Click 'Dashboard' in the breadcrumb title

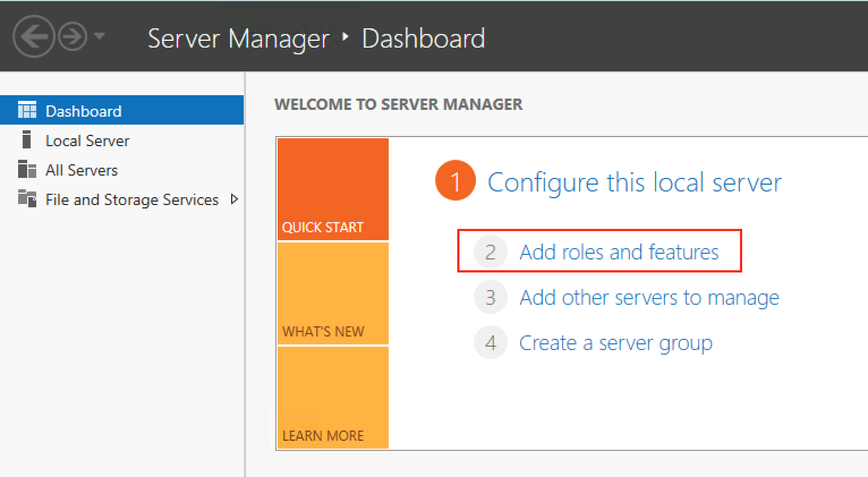click(x=423, y=39)
